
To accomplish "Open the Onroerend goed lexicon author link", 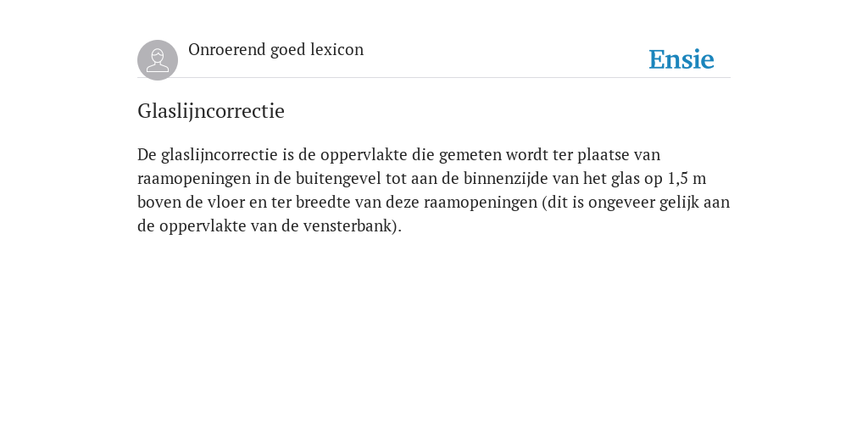I will 275,50.
